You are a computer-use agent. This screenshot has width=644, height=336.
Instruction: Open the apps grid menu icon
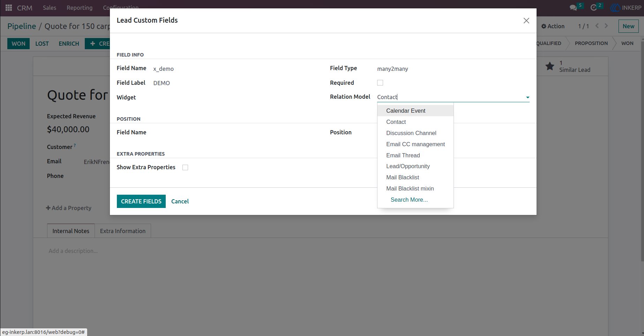point(9,8)
